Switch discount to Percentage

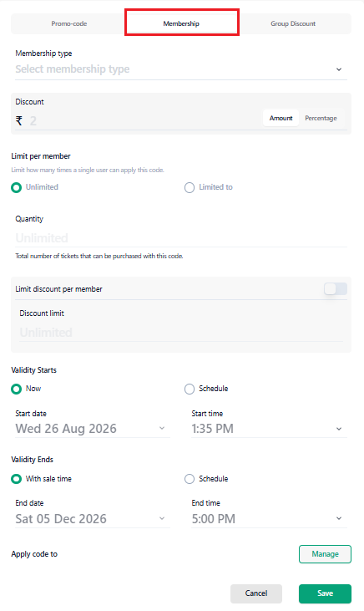[x=321, y=118]
